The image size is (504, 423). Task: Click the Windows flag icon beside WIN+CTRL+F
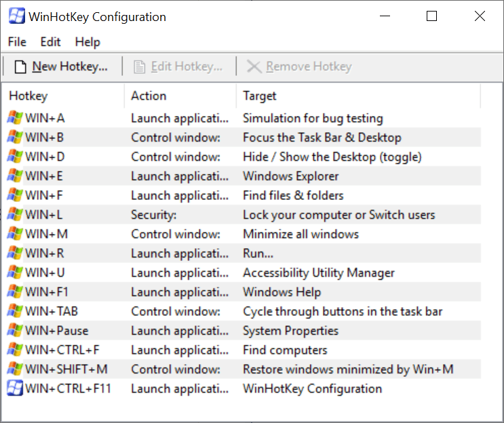click(15, 350)
